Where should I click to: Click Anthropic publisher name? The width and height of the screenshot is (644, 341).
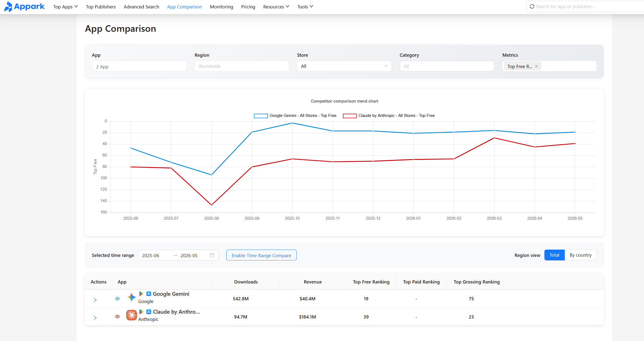click(148, 319)
